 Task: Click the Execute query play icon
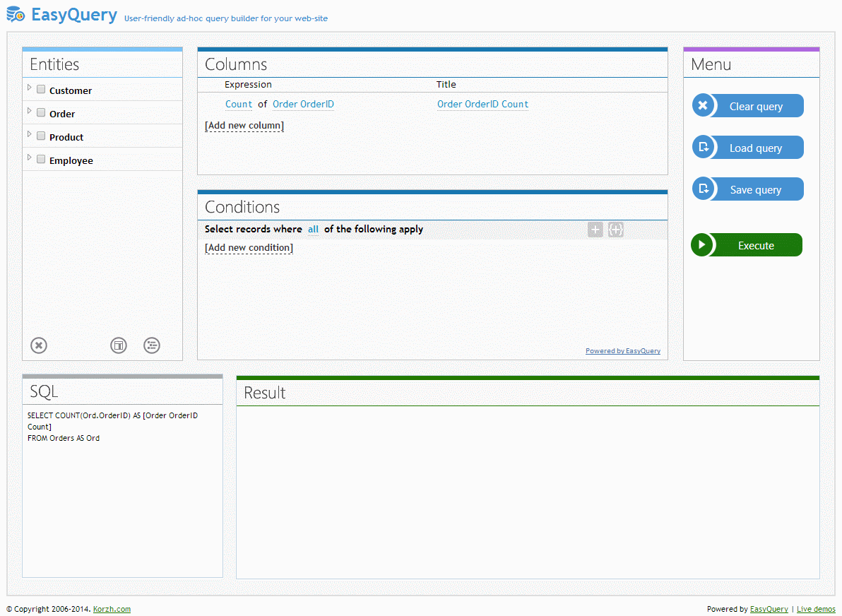point(704,244)
